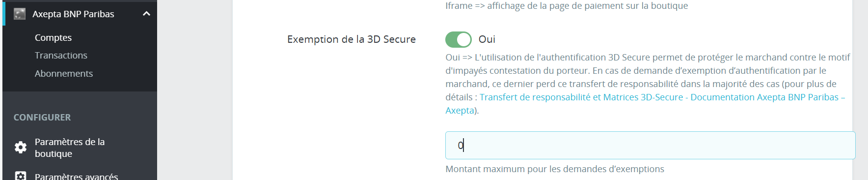The width and height of the screenshot is (868, 180).
Task: Disable the Exemption de la 3D Secure switch
Action: click(x=459, y=39)
